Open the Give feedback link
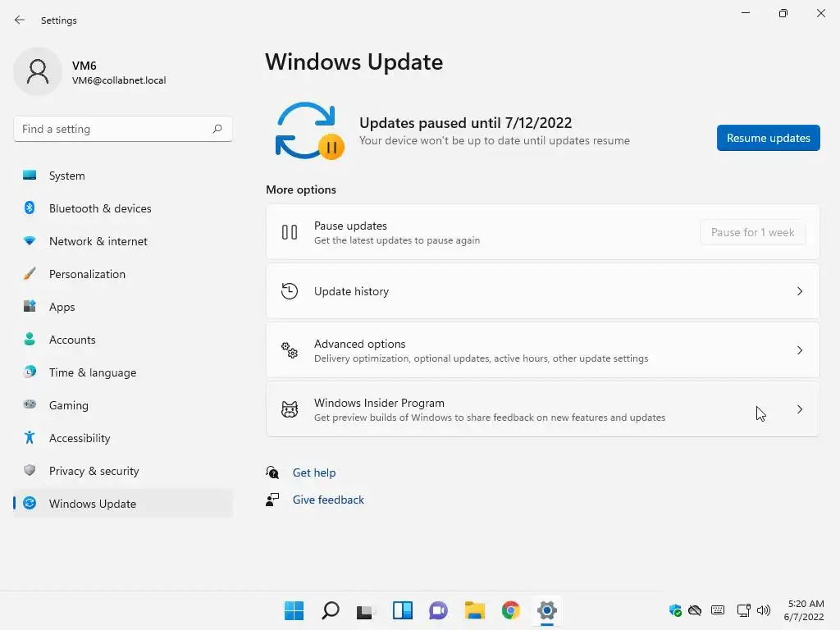Viewport: 840px width, 630px height. (x=328, y=500)
